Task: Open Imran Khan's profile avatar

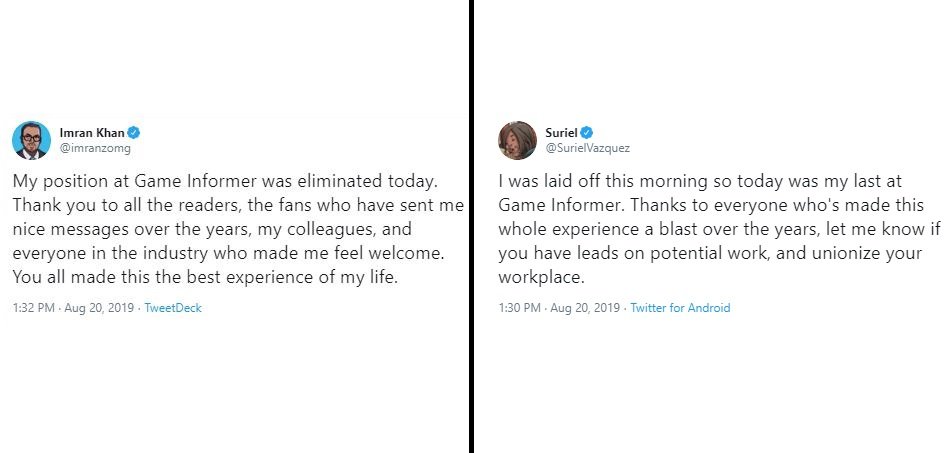Action: (32, 140)
